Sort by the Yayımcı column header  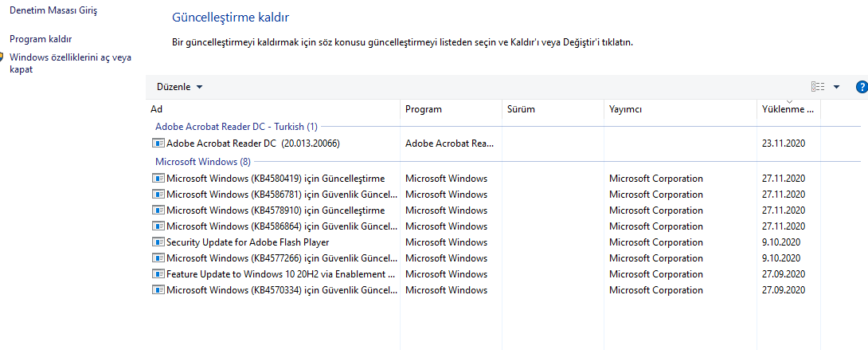[625, 109]
